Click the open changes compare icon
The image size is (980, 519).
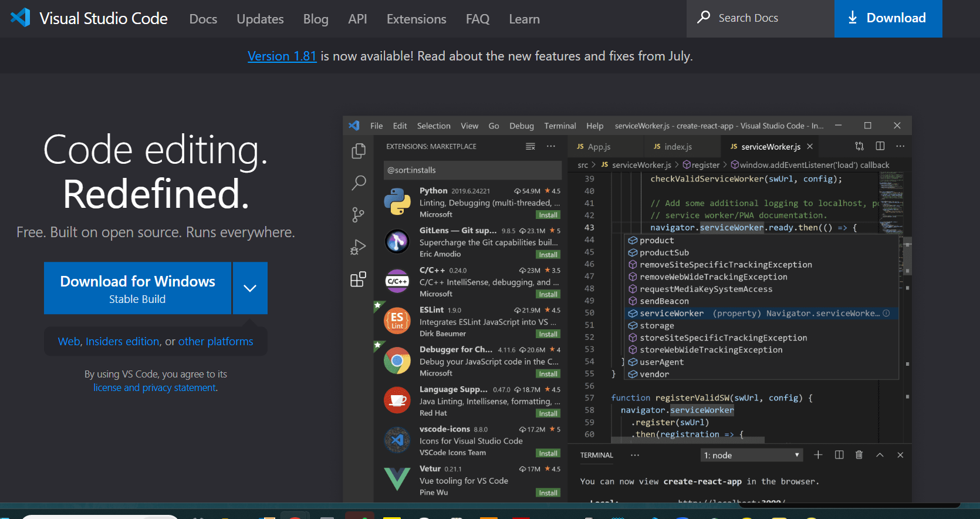coord(860,146)
